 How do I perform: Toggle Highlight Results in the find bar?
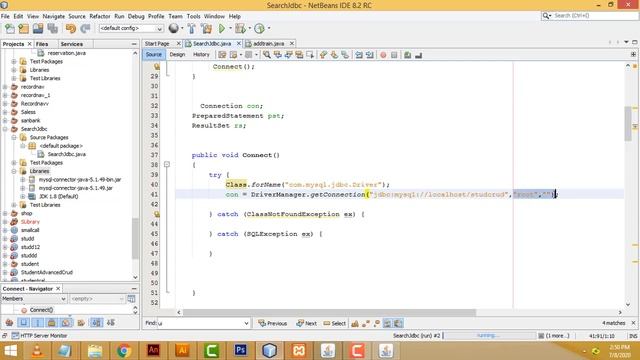387,323
